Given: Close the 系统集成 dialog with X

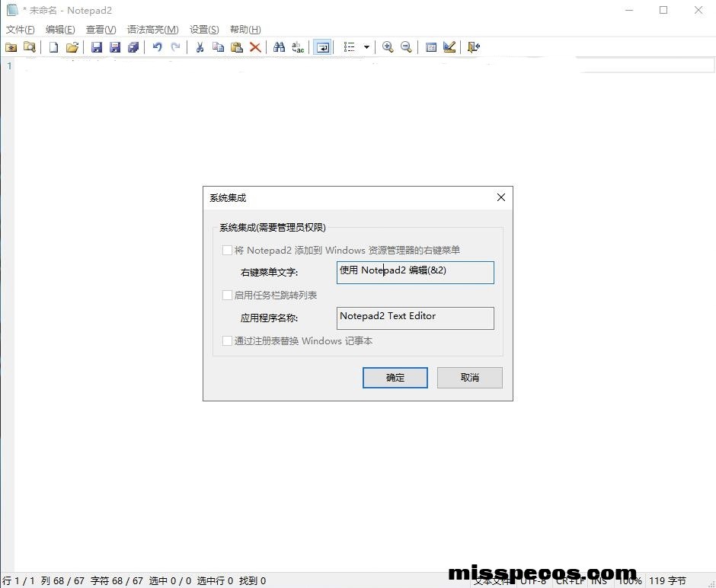Looking at the screenshot, I should pos(501,197).
